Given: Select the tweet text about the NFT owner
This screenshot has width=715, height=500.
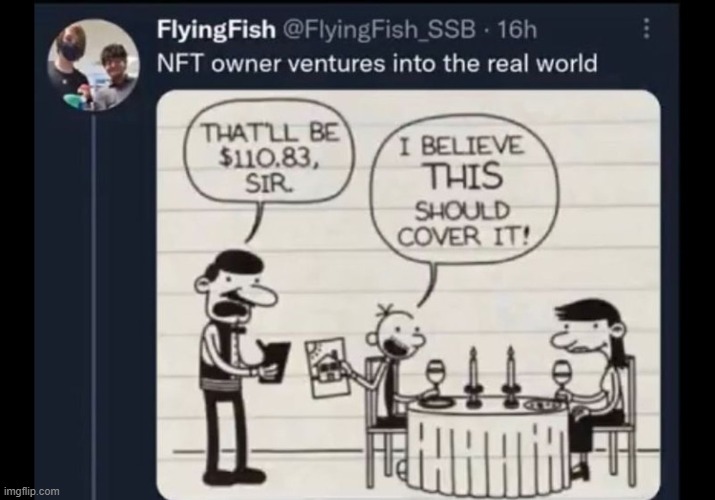Looking at the screenshot, I should [377, 63].
